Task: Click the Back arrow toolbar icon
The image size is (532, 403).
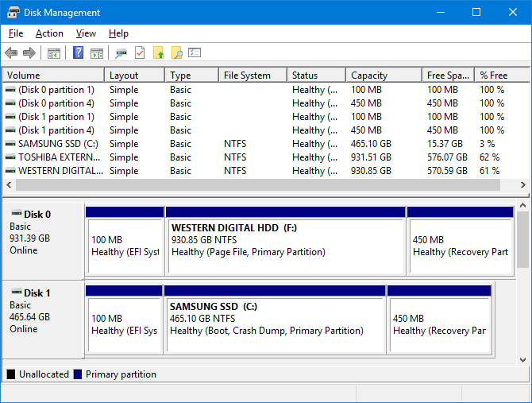Action: 11,53
